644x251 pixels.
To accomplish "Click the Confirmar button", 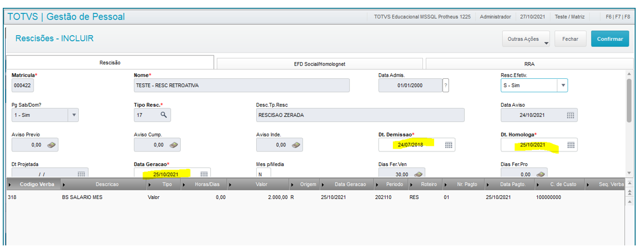I will coord(610,39).
